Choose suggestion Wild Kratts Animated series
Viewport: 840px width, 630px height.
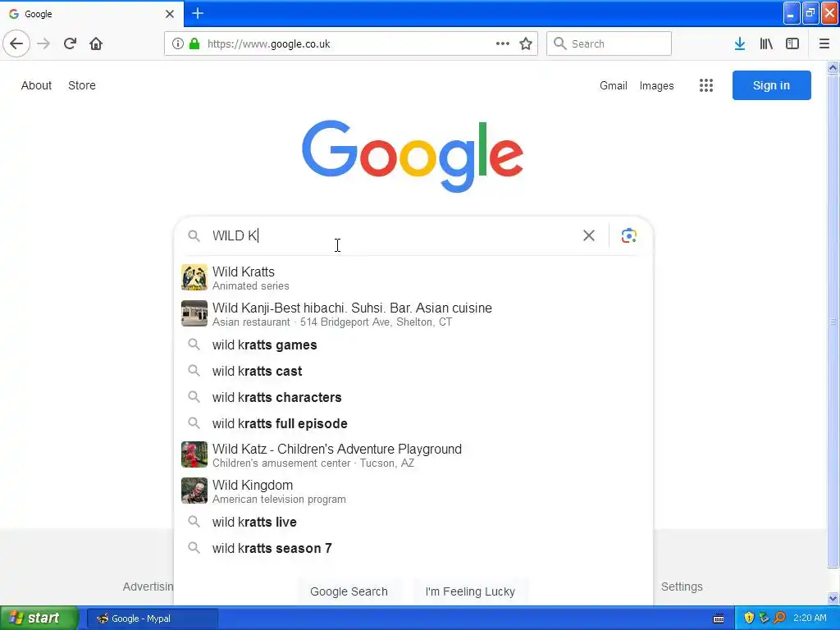point(413,277)
